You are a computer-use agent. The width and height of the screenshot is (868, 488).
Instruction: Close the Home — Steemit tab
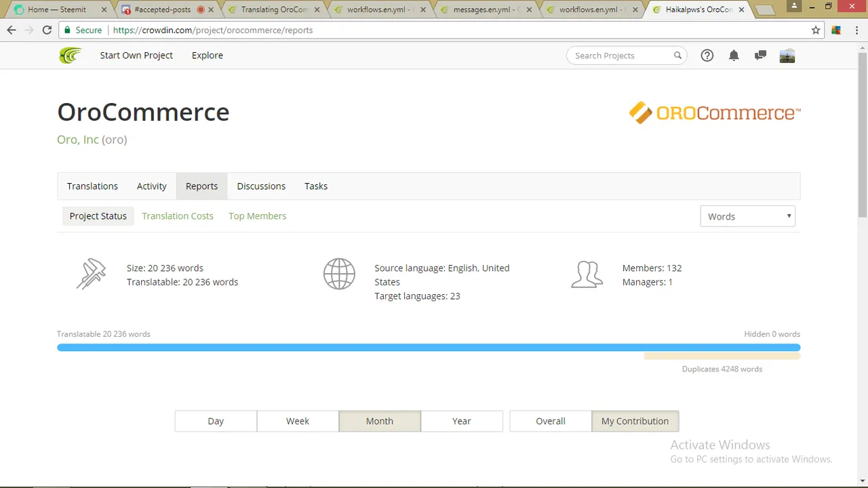[103, 10]
